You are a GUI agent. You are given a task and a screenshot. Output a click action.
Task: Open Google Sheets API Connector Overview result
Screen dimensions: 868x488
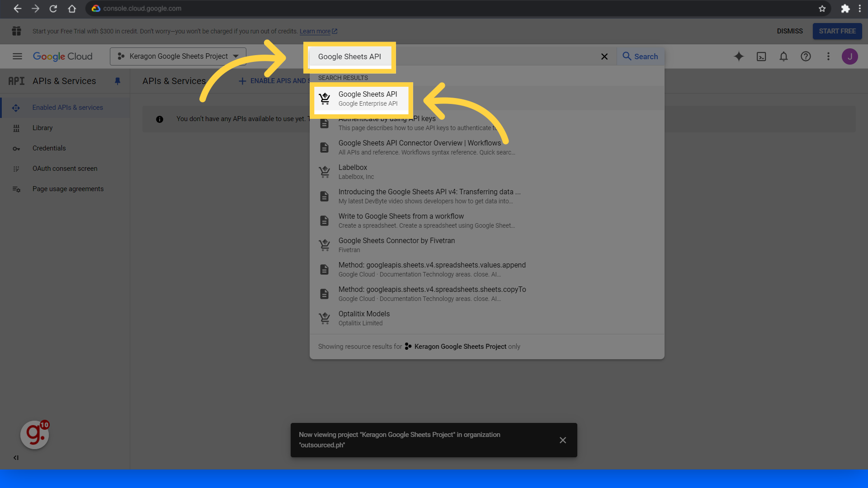click(x=487, y=147)
